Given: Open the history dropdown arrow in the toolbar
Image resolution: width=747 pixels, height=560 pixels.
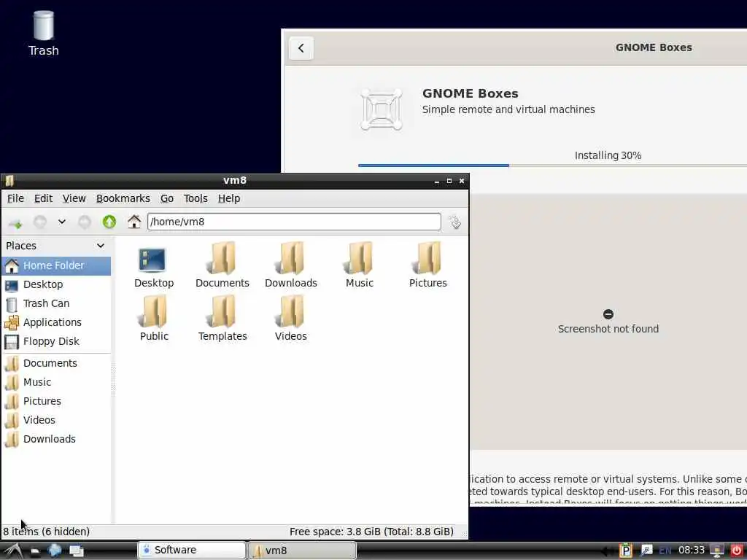Looking at the screenshot, I should [62, 222].
